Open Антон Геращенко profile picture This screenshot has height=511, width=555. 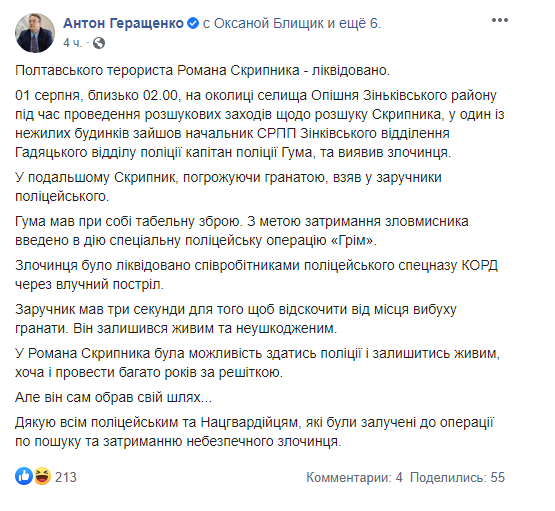click(x=35, y=33)
